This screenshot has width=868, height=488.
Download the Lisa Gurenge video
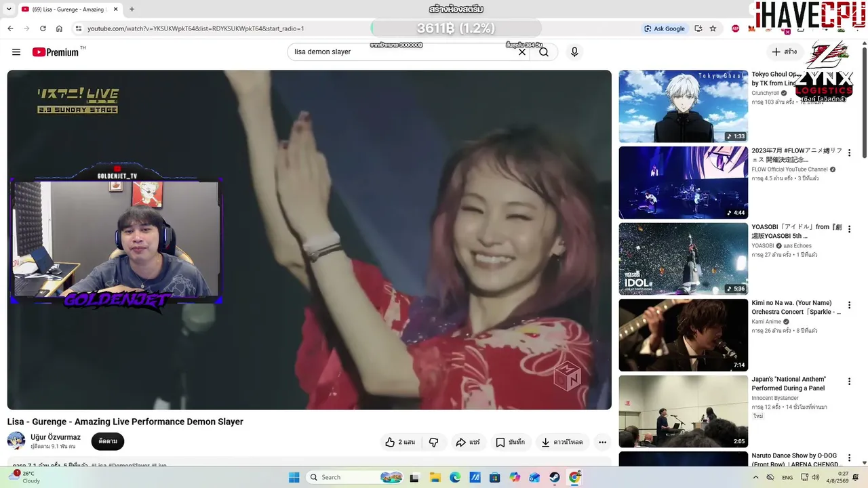click(562, 442)
